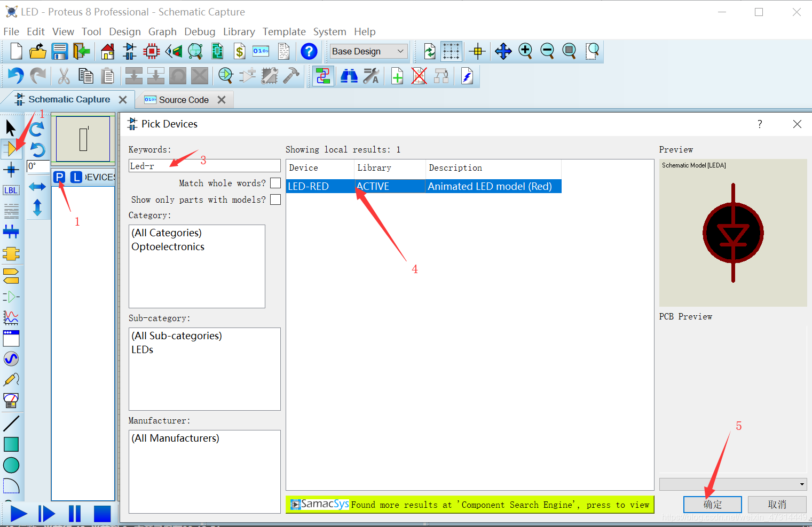The image size is (812, 527).
Task: Click the Description column header
Action: coord(493,168)
